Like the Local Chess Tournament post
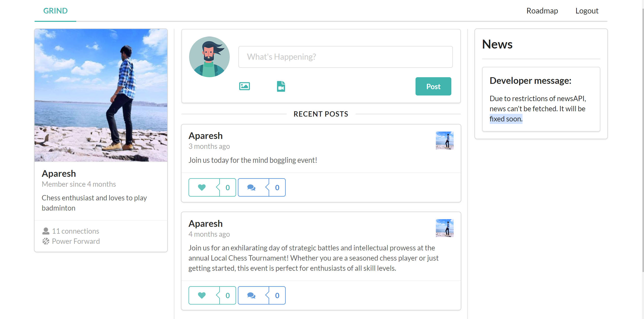The image size is (644, 319). tap(202, 295)
